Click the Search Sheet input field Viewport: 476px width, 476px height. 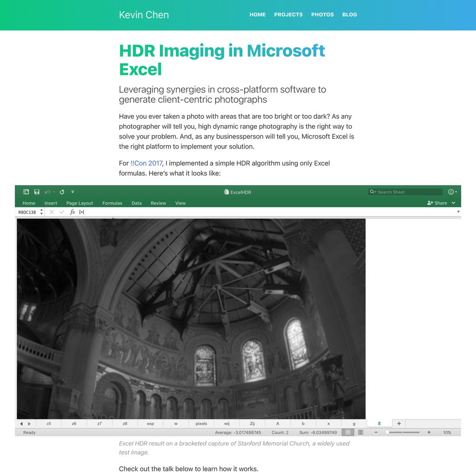(x=405, y=192)
